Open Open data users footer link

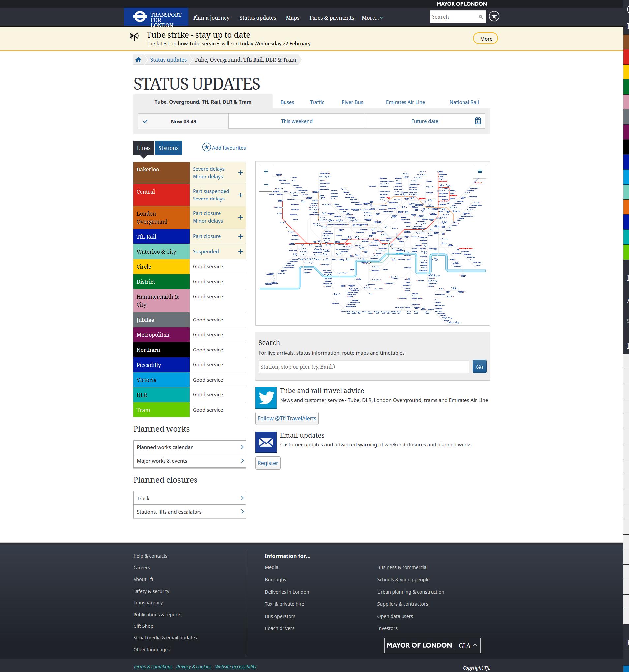click(x=395, y=616)
